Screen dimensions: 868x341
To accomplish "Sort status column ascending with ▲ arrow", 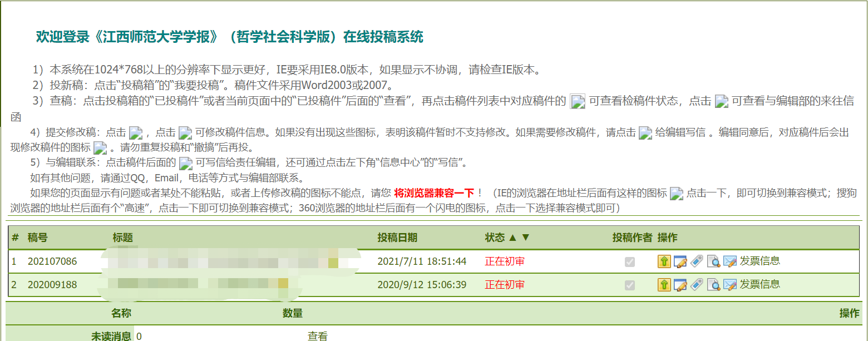I will coord(513,238).
